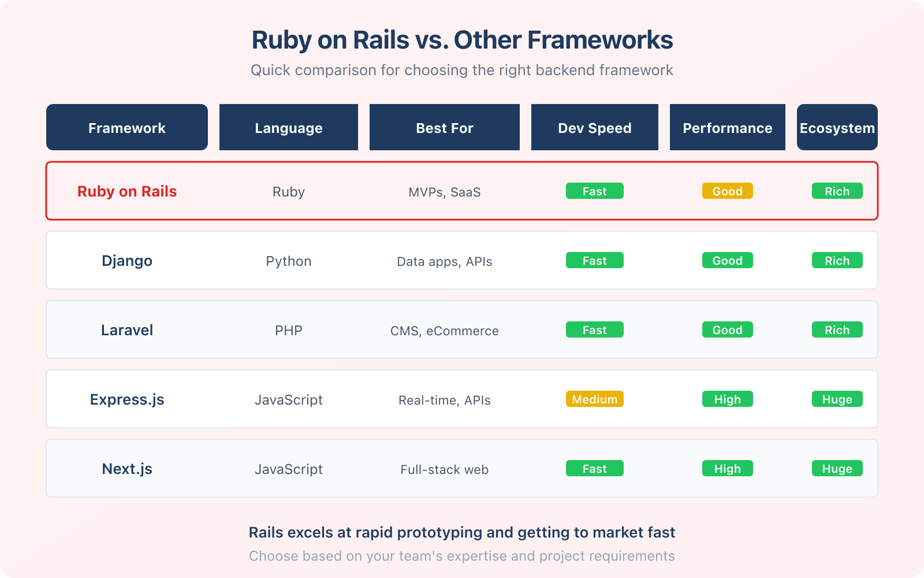Select the Laravel row

click(x=126, y=330)
